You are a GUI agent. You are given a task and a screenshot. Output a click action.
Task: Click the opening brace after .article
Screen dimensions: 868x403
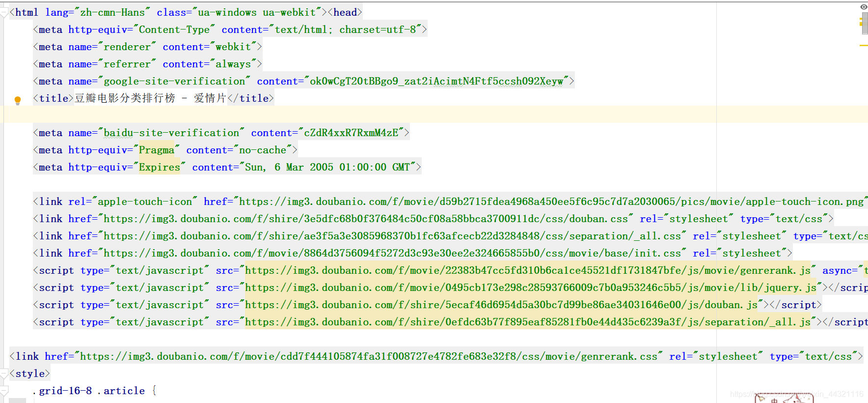[x=154, y=391]
